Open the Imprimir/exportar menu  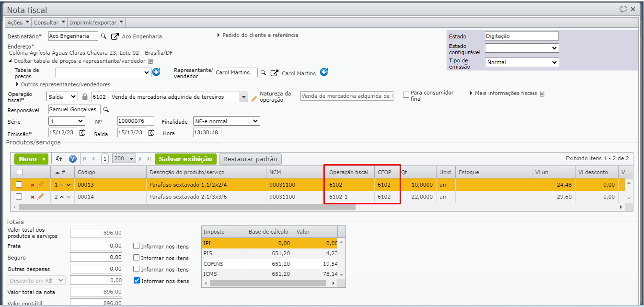pyautogui.click(x=97, y=22)
